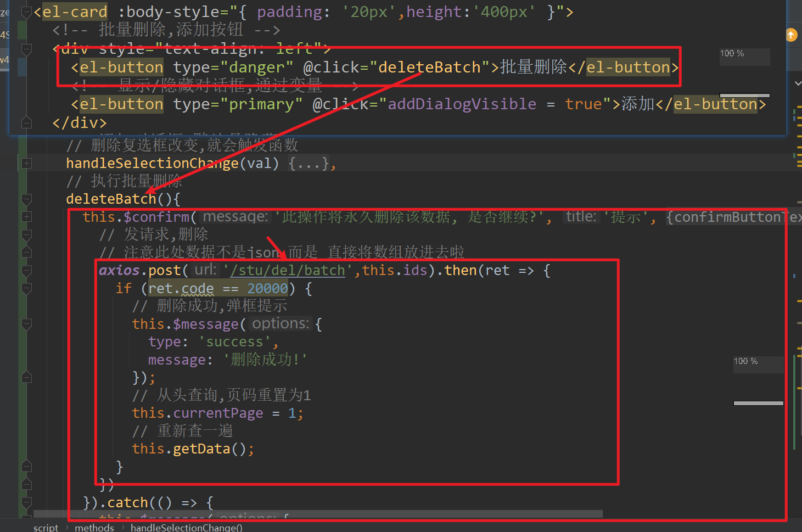Click the fold marker beside the 发请求,删除 comment
The image size is (802, 532).
pyautogui.click(x=26, y=234)
